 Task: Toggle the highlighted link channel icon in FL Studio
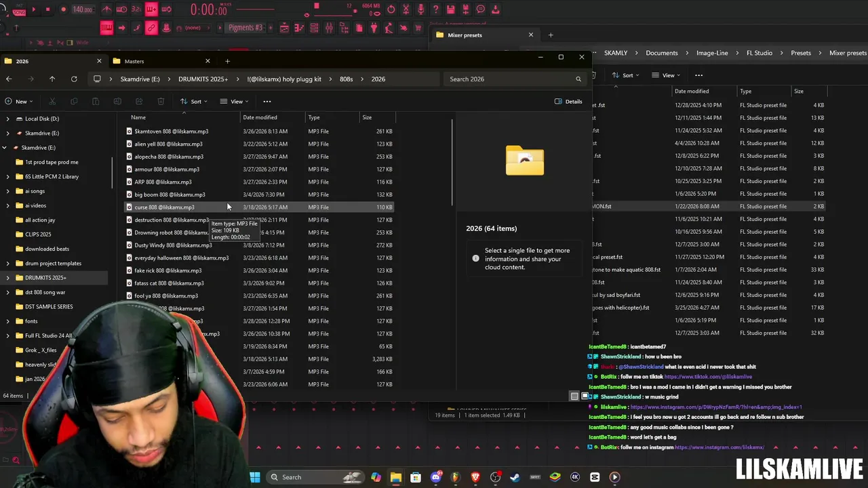coord(151,28)
